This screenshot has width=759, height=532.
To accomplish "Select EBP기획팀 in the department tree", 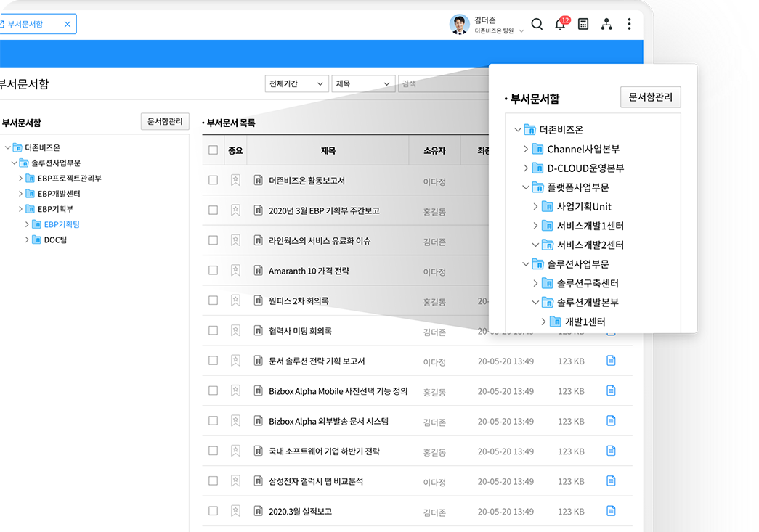I will pyautogui.click(x=61, y=224).
